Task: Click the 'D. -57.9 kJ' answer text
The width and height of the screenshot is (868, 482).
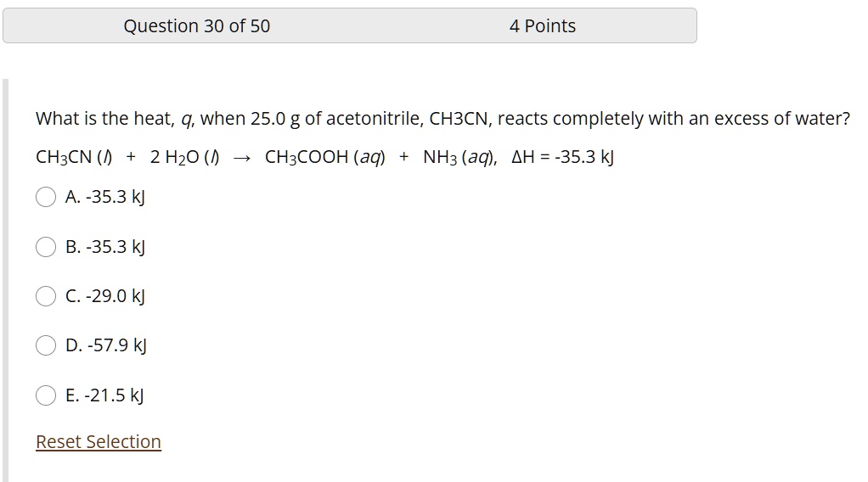Action: (105, 345)
